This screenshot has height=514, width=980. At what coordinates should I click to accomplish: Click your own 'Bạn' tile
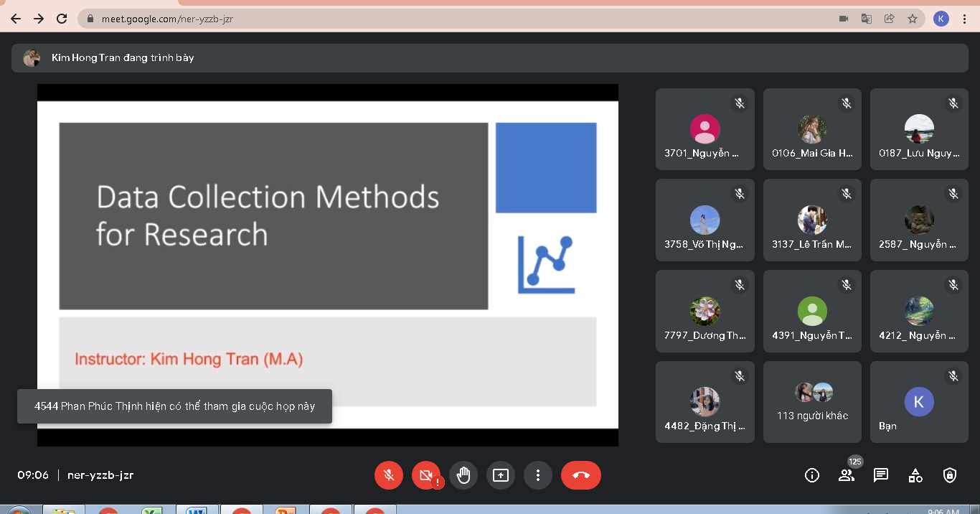click(x=919, y=402)
